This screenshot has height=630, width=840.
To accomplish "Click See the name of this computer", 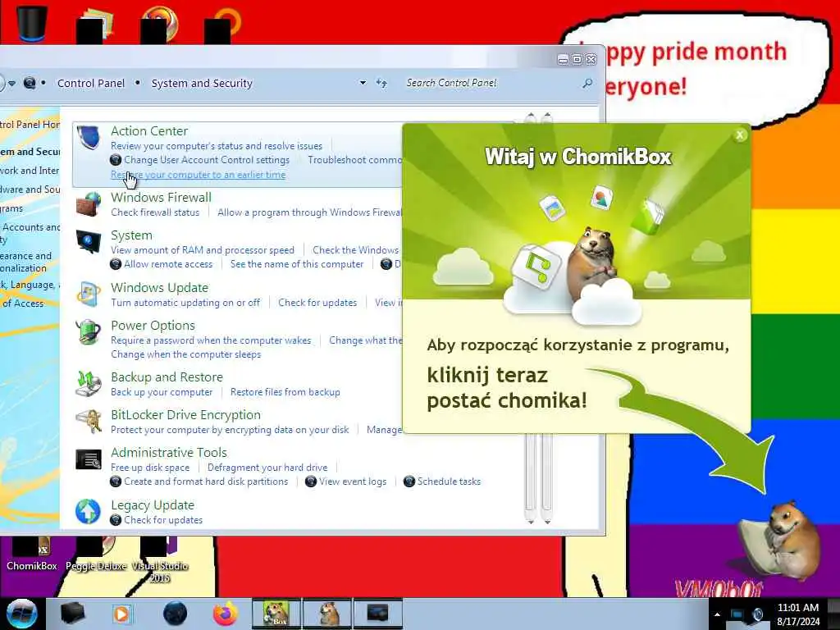I will (x=297, y=264).
